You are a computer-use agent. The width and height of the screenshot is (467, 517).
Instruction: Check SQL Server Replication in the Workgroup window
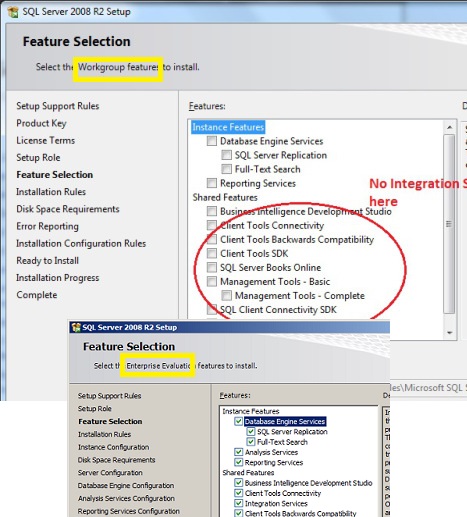[x=226, y=155]
